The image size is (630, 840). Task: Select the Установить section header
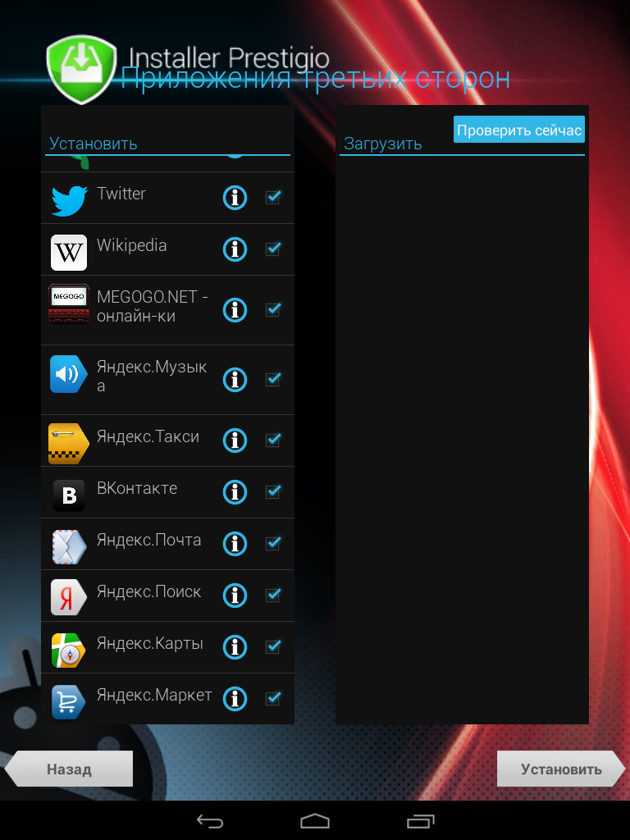[x=93, y=144]
